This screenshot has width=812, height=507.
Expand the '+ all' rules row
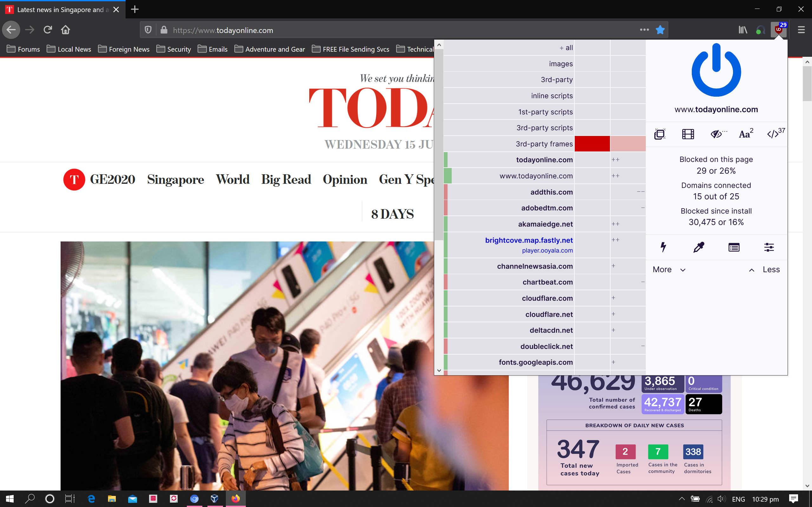(x=566, y=48)
